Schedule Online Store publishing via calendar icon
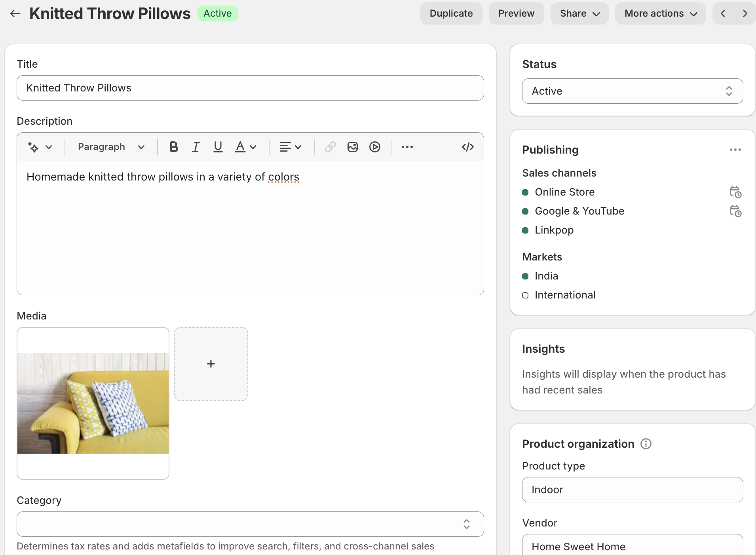 [x=735, y=192]
